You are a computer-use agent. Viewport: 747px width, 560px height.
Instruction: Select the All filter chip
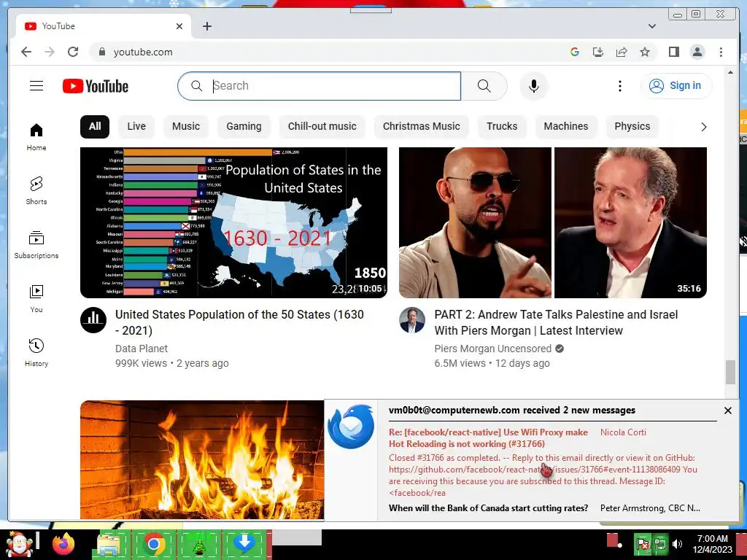(95, 126)
